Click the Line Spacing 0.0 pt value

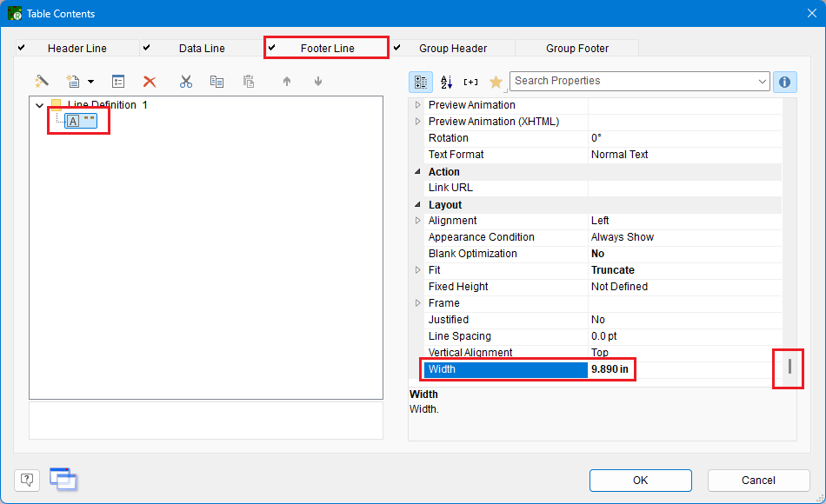[603, 336]
